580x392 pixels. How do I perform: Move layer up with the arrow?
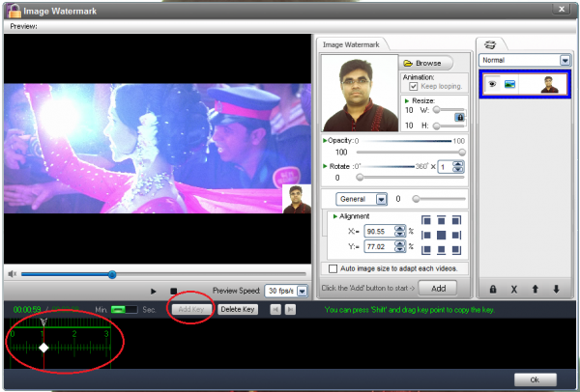click(x=536, y=290)
